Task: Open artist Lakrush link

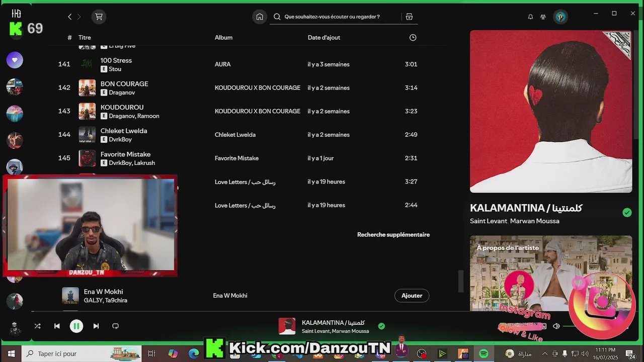Action: point(144,163)
